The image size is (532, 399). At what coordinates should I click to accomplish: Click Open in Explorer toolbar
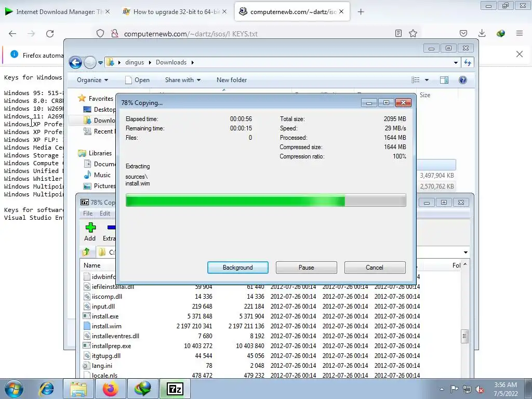click(x=137, y=80)
